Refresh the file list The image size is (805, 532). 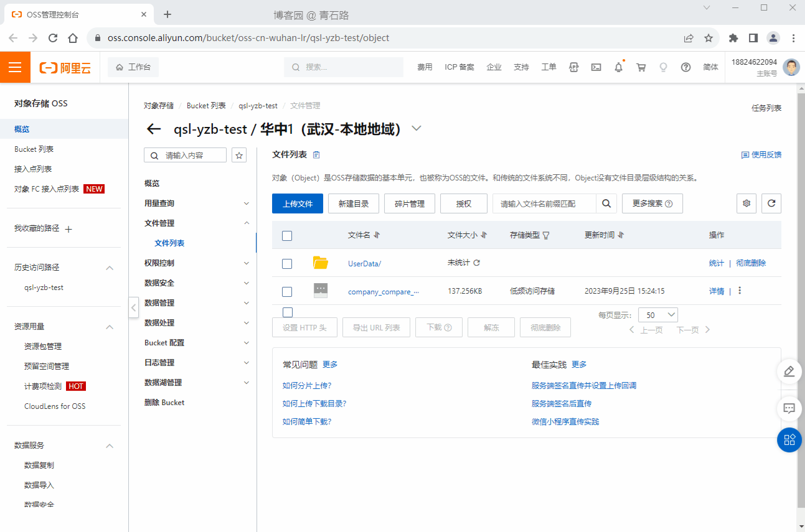tap(771, 203)
